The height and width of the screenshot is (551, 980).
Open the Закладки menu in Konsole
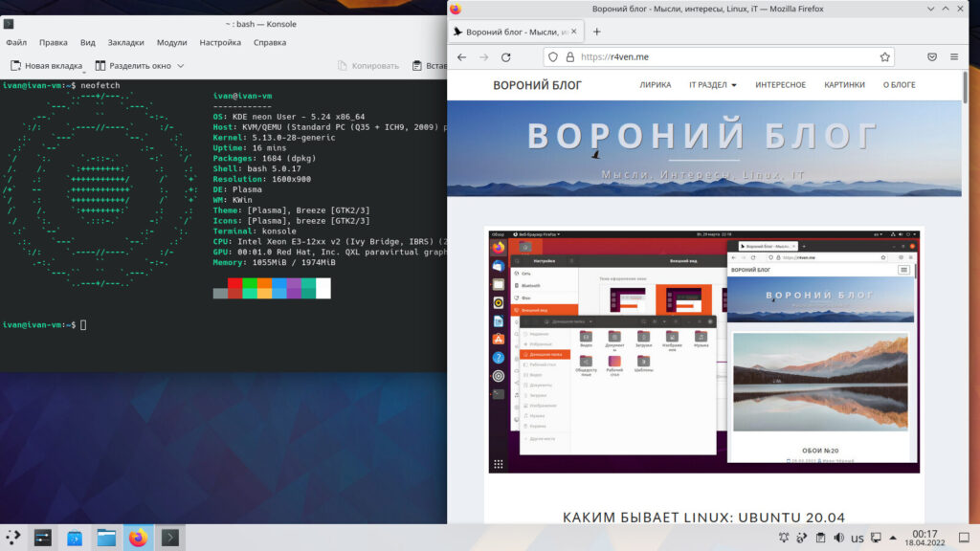point(125,42)
